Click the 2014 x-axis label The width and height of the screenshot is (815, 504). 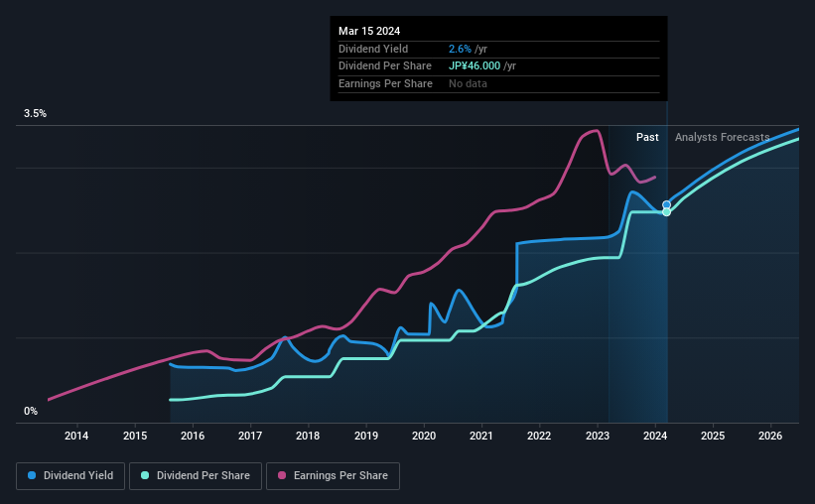pos(76,436)
